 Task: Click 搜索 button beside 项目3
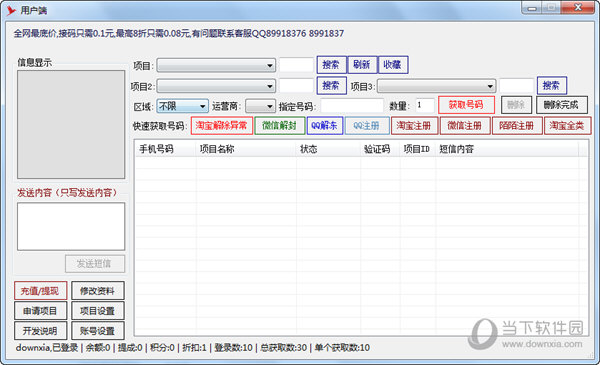(552, 85)
